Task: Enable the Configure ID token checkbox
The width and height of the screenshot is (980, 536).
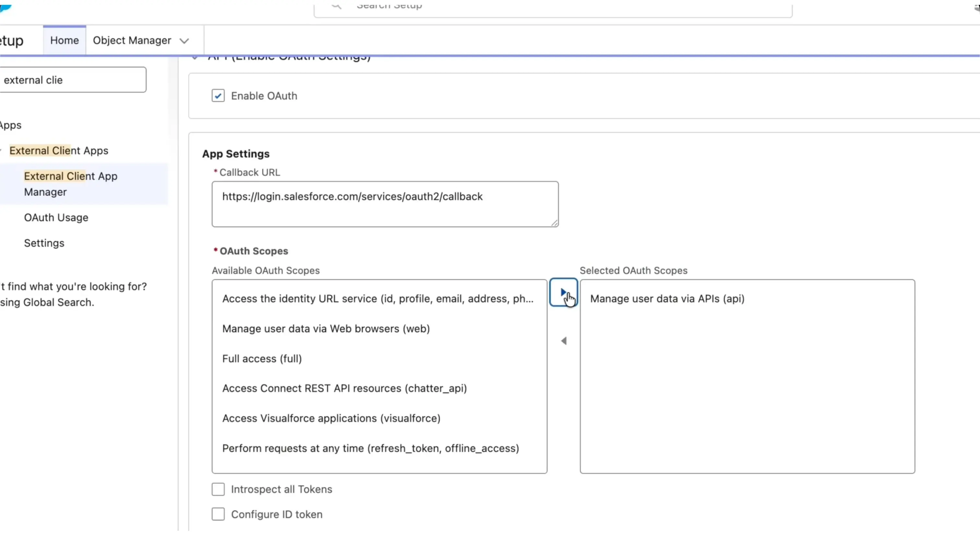Action: point(218,514)
